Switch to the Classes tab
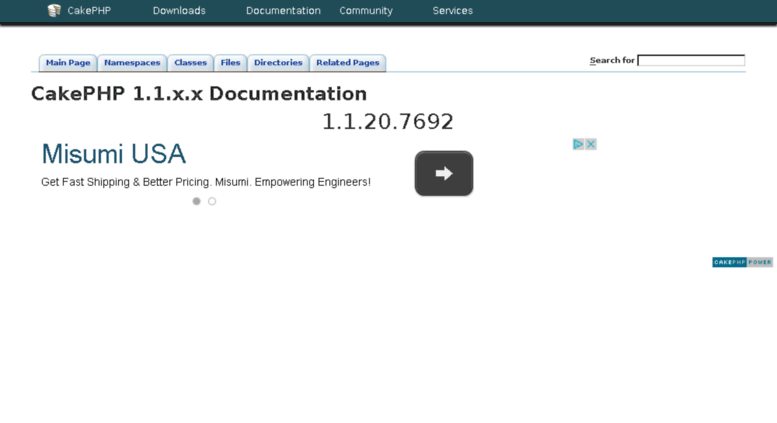 pyautogui.click(x=190, y=63)
